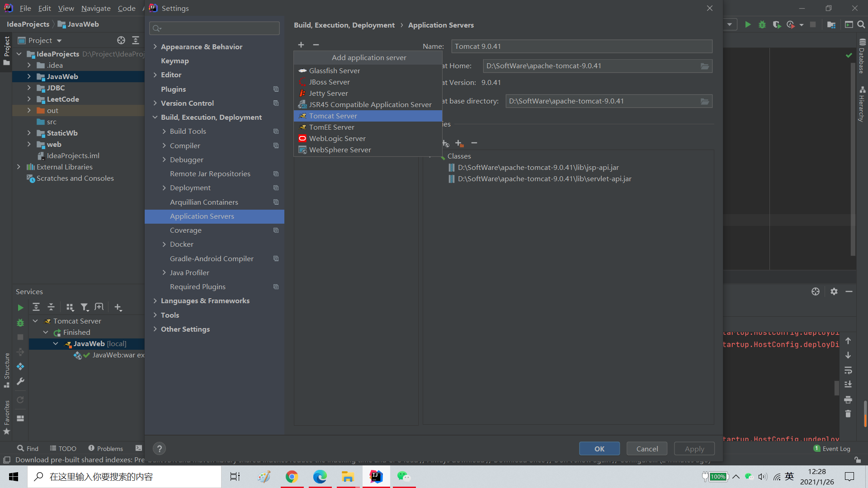This screenshot has height=488, width=868.
Task: Click the filter icon in the Services toolbar
Action: tap(85, 307)
